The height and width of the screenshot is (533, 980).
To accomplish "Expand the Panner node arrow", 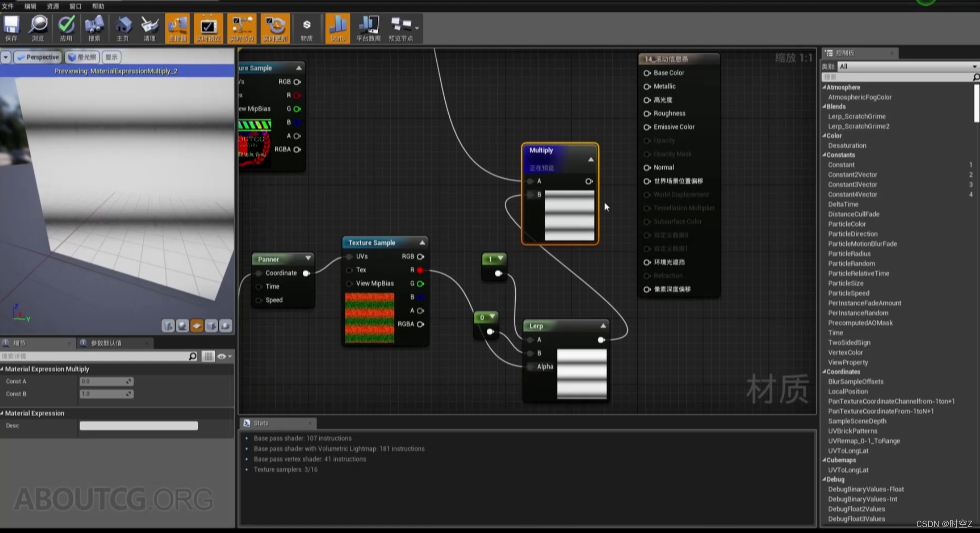I will click(x=308, y=258).
